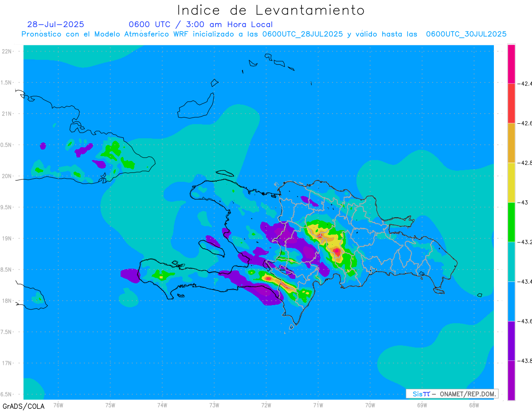The width and height of the screenshot is (532, 411).
Task: Select the orange swatch in the color bar
Action: pyautogui.click(x=511, y=143)
